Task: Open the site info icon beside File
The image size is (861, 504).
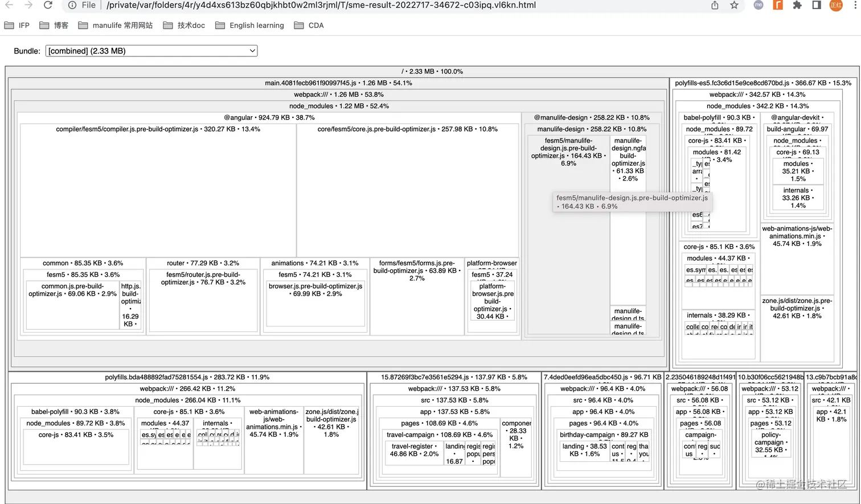Action: [x=72, y=5]
